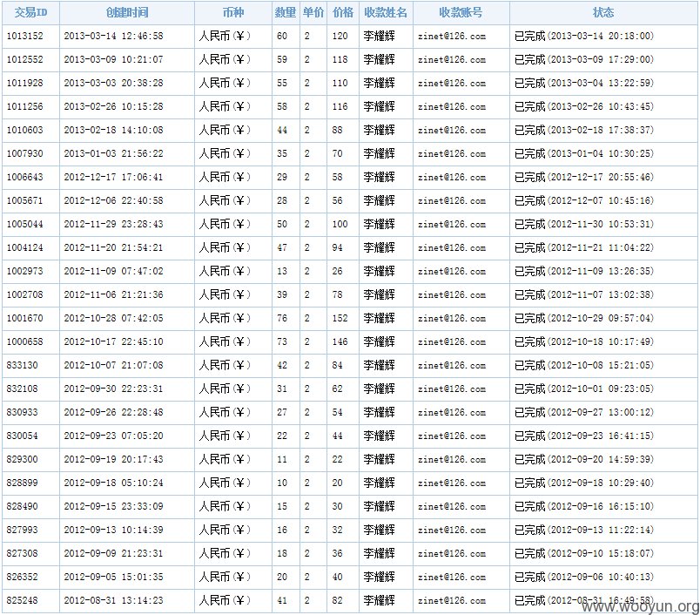Select transaction ID 1002973
This screenshot has width=700, height=615.
pos(25,271)
